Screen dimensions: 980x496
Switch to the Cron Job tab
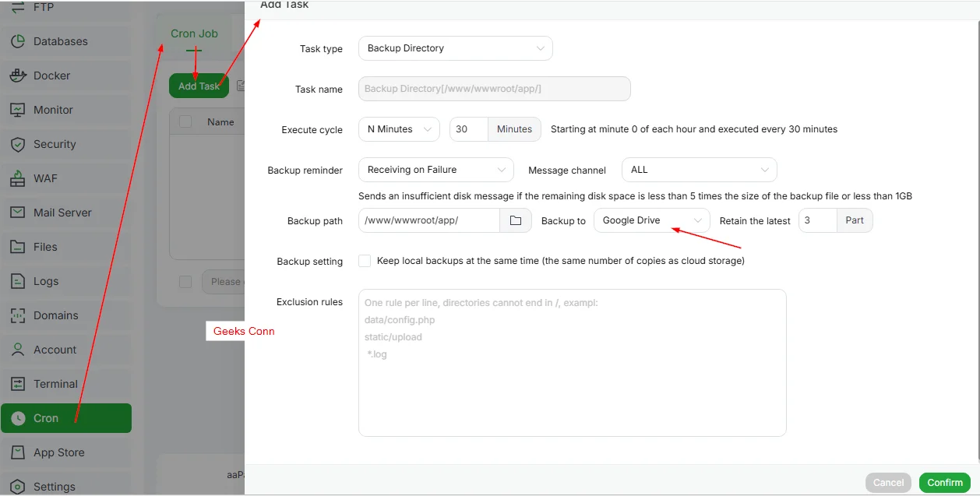coord(194,33)
